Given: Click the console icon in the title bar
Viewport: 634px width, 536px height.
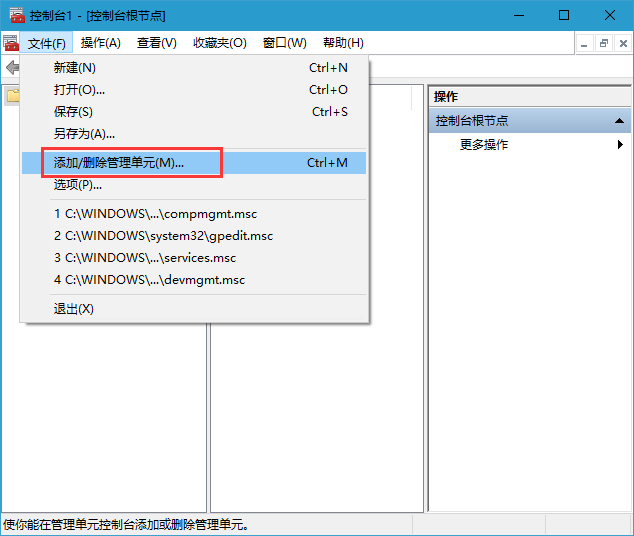Looking at the screenshot, I should [15, 15].
